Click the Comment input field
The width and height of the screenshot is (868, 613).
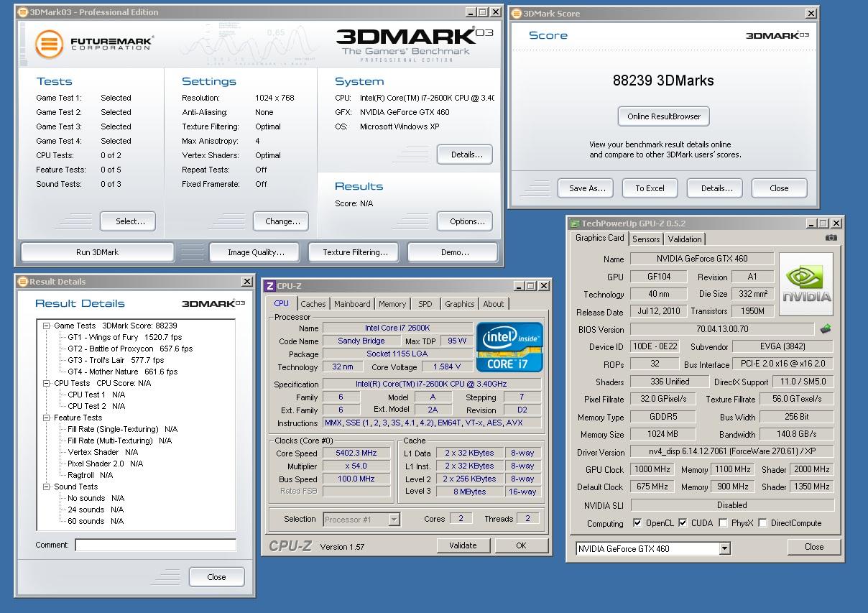pyautogui.click(x=155, y=545)
